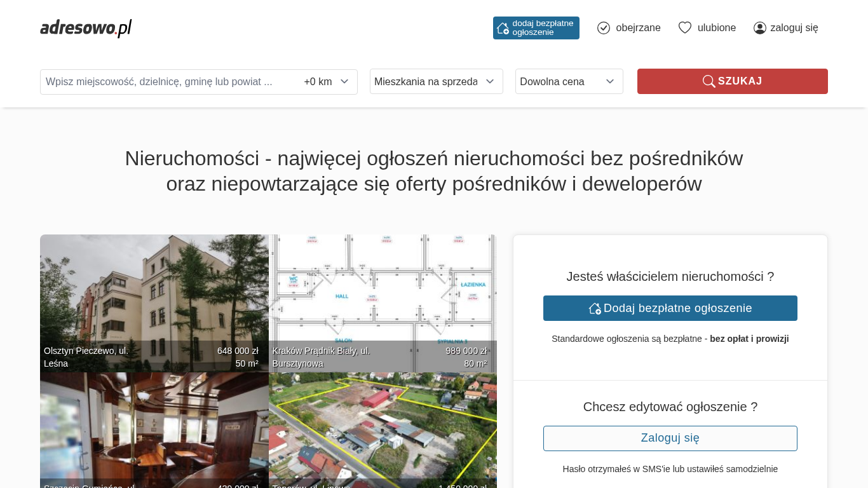Open the Olsztyn Pieczewo listing photo

[x=154, y=292]
